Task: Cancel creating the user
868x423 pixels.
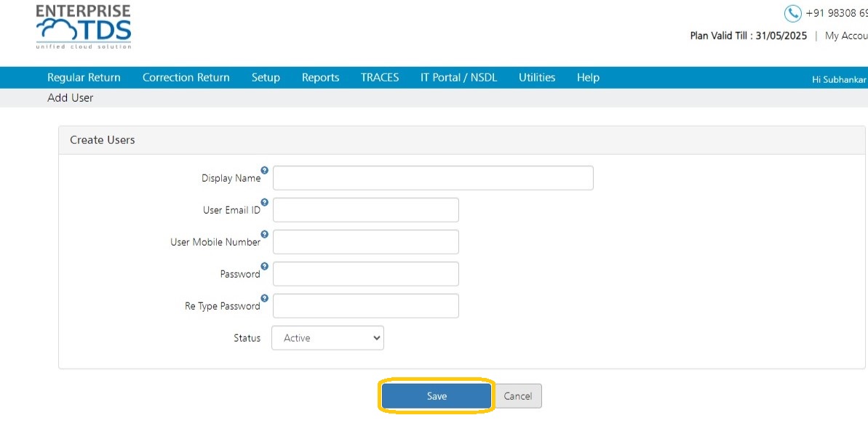Action: click(x=518, y=396)
